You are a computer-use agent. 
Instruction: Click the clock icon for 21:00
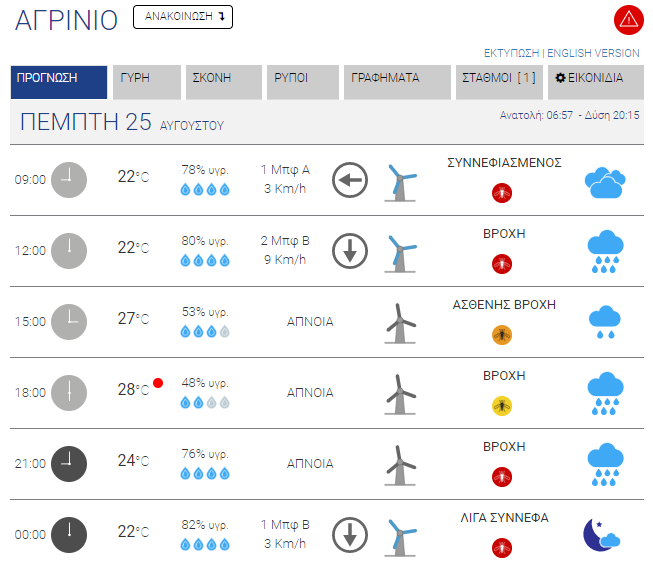tap(69, 464)
